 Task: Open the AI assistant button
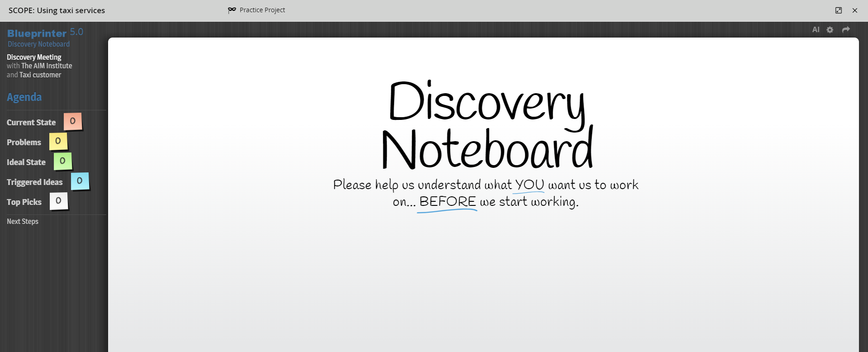(816, 30)
